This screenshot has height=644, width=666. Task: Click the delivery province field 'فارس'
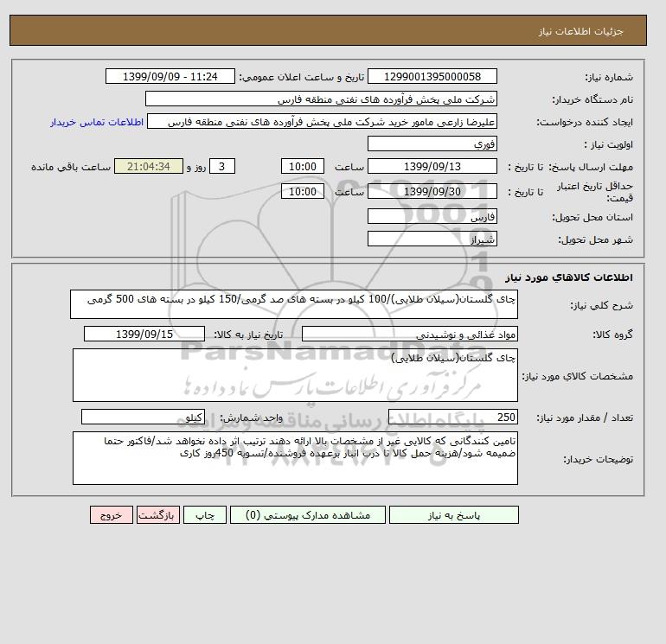tap(432, 216)
